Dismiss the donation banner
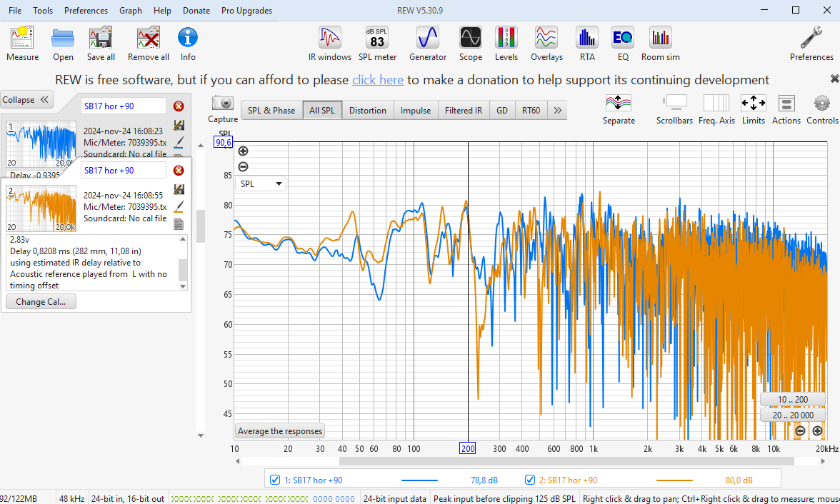840x504 pixels. click(834, 79)
